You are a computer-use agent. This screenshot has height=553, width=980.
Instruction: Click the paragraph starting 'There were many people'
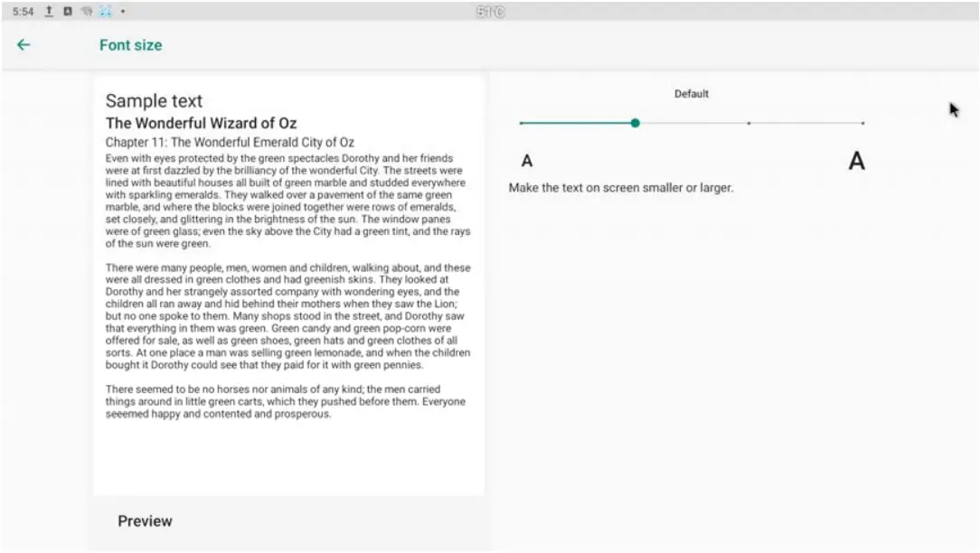(x=287, y=316)
